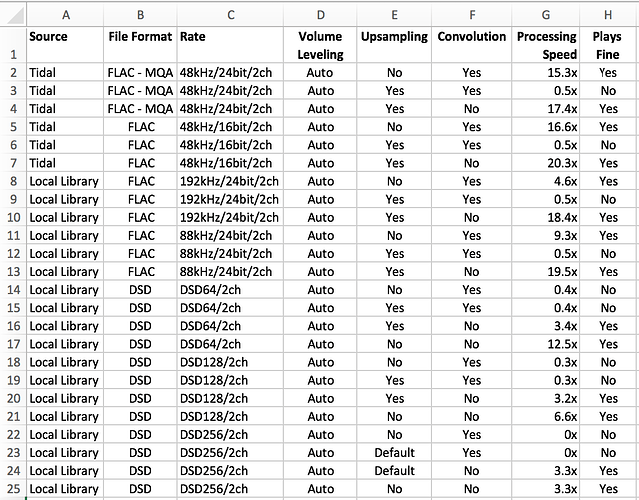
Task: Click the '19.5x' processing speed cell
Action: [546, 271]
